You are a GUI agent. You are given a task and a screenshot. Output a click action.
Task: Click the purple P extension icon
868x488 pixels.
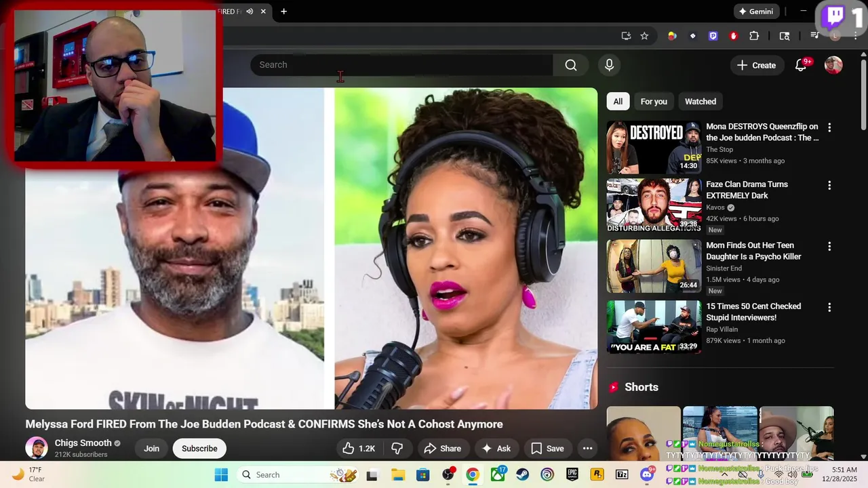tap(713, 36)
